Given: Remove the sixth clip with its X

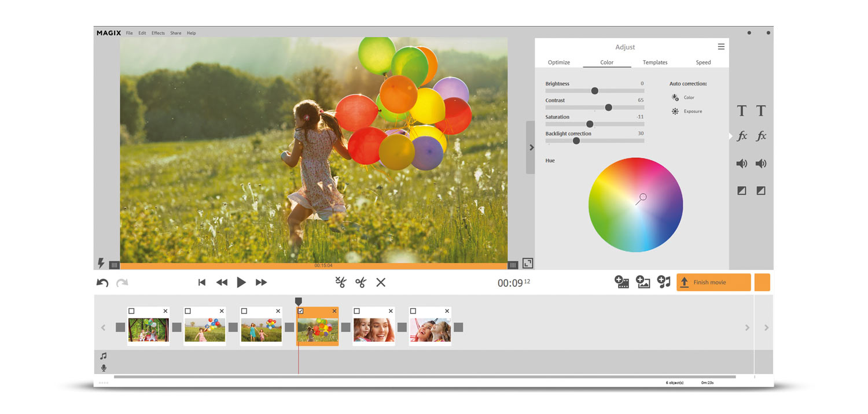Looking at the screenshot, I should tap(447, 311).
